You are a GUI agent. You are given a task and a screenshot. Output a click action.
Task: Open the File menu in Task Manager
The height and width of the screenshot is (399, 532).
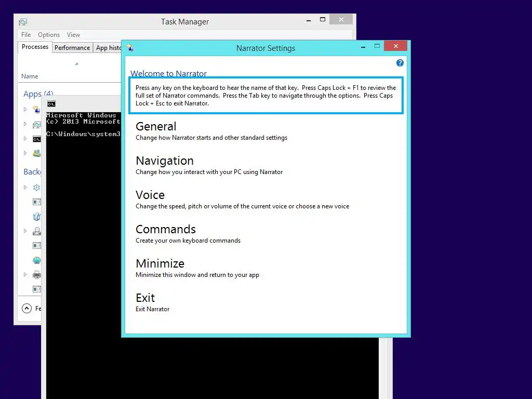(x=26, y=35)
